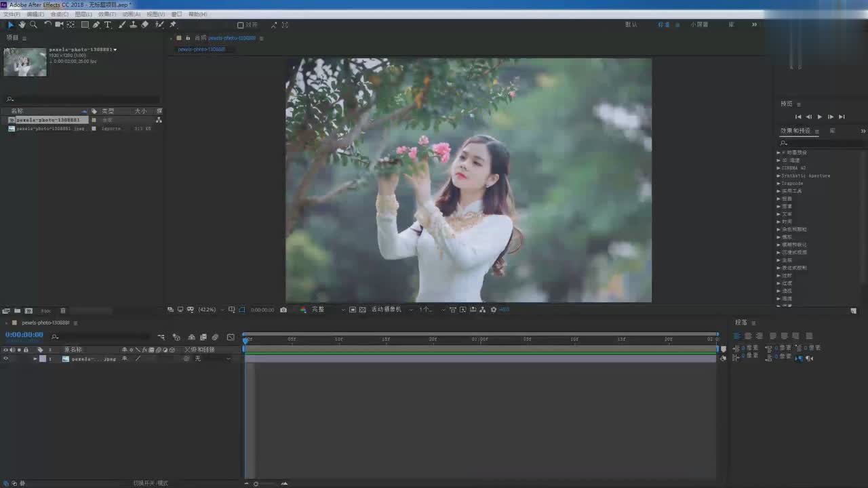Viewport: 868px width, 488px height.
Task: Open the 文件(F) menu
Action: pos(12,14)
